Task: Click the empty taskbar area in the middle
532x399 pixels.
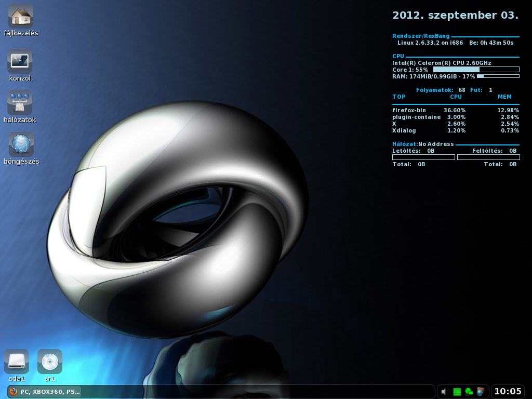Action: pos(260,392)
